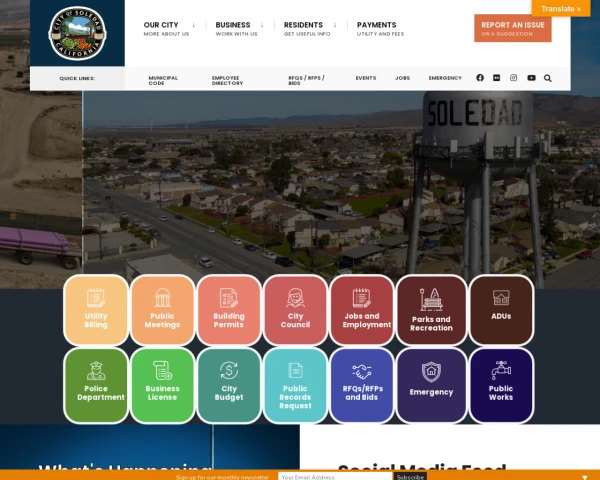Open the Emergency quick link
This screenshot has width=600, height=480.
tap(445, 78)
